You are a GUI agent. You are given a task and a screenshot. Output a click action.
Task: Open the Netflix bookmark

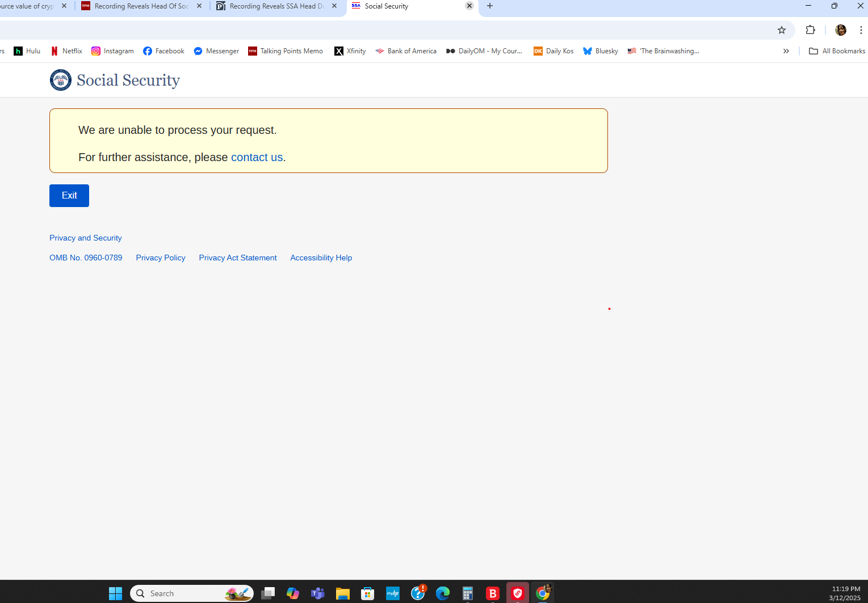66,51
